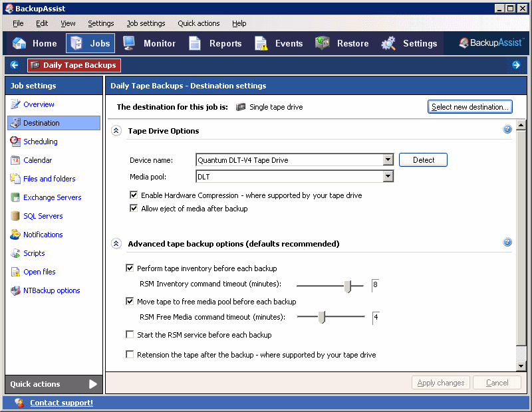Screen dimensions: 532x412
Task: Open the NTBackup options link
Action: [52, 290]
